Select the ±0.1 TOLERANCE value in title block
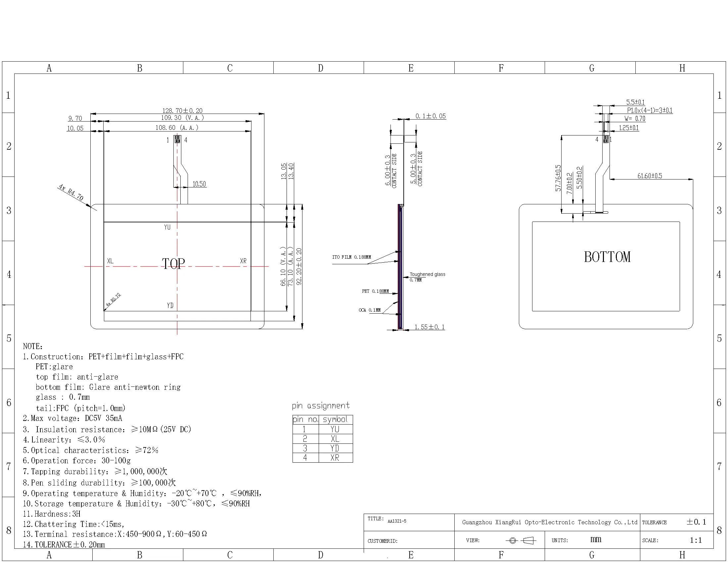Screen dimensions: 728x563 (x=696, y=522)
